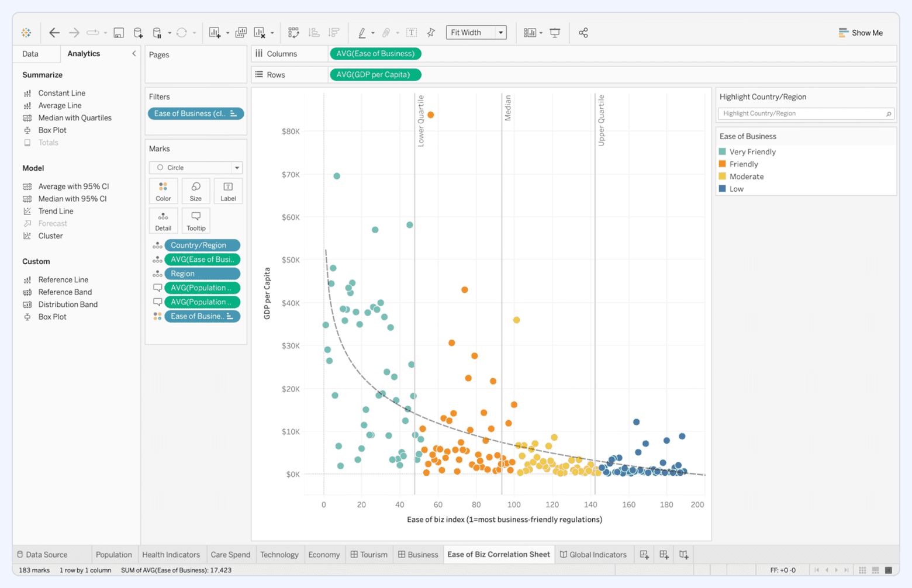This screenshot has width=912, height=588.
Task: Toggle Show Mark Labels in the toolbar
Action: pos(411,33)
